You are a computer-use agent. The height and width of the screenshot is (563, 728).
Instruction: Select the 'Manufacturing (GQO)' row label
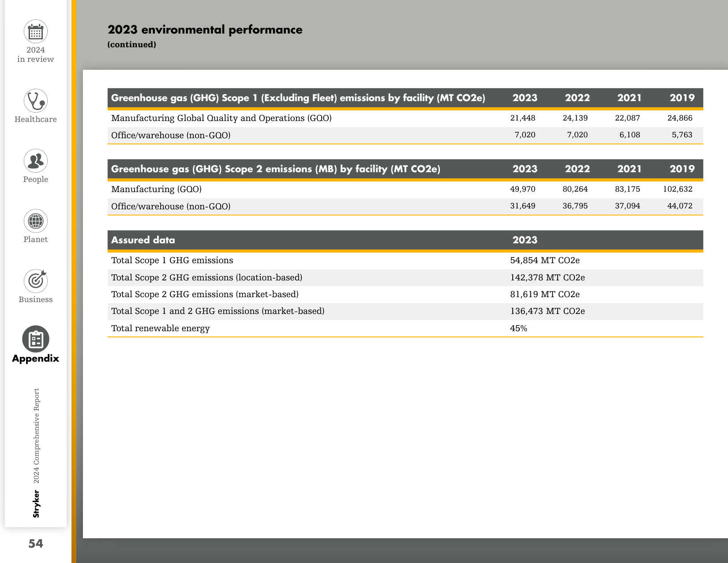coord(157,189)
